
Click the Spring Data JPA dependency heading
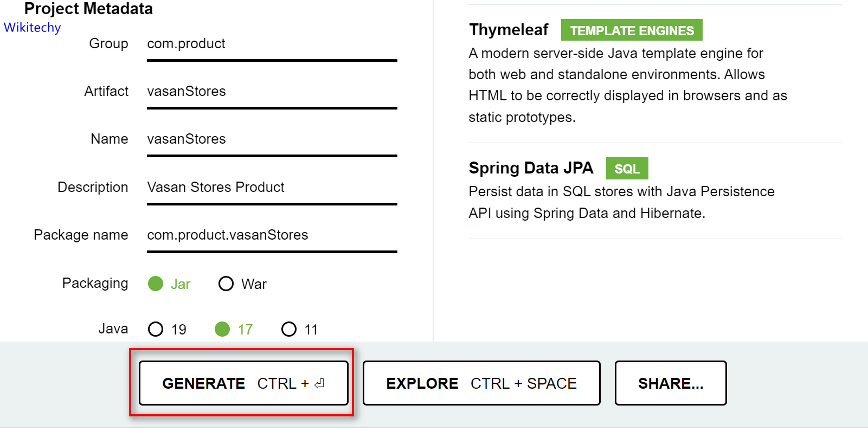[531, 168]
